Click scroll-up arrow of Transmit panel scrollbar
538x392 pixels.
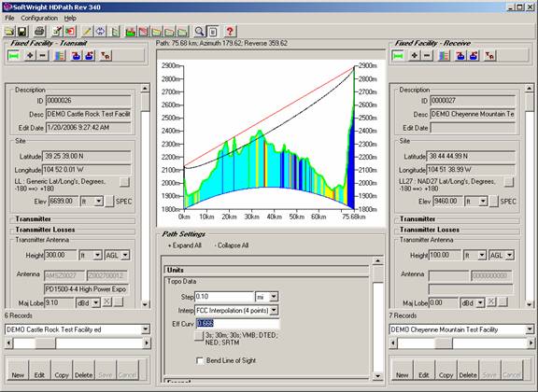(x=145, y=89)
